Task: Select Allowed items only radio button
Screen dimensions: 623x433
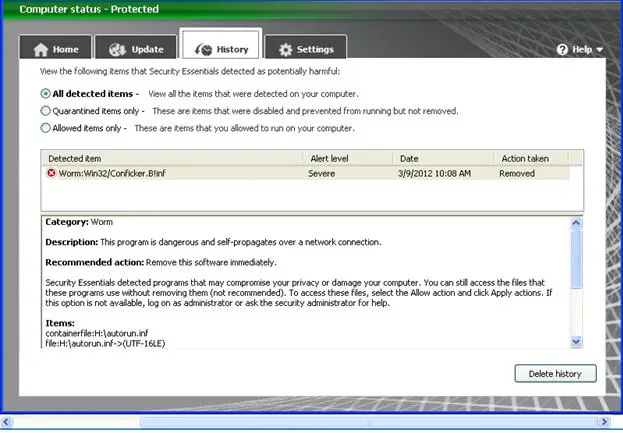Action: pos(46,128)
